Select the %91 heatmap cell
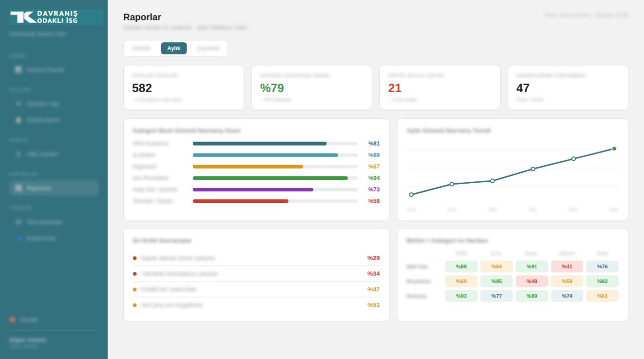 pos(532,266)
